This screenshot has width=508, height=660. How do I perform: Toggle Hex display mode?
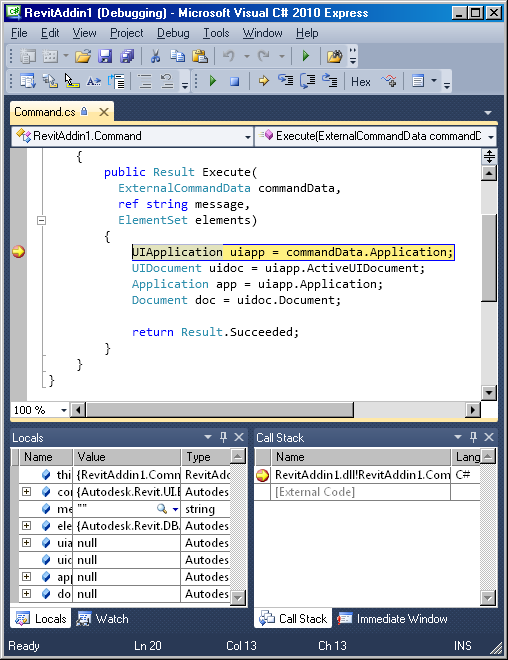(361, 81)
